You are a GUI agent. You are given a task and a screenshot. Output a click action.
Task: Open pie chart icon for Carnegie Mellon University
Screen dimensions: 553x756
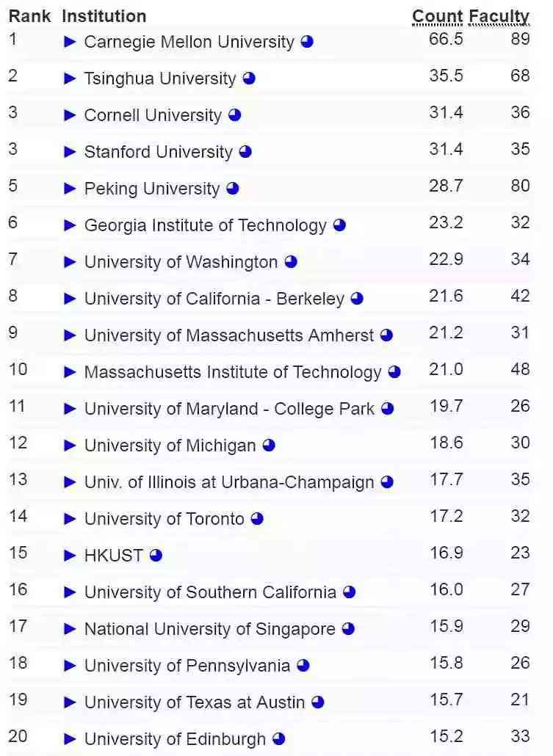pyautogui.click(x=307, y=42)
